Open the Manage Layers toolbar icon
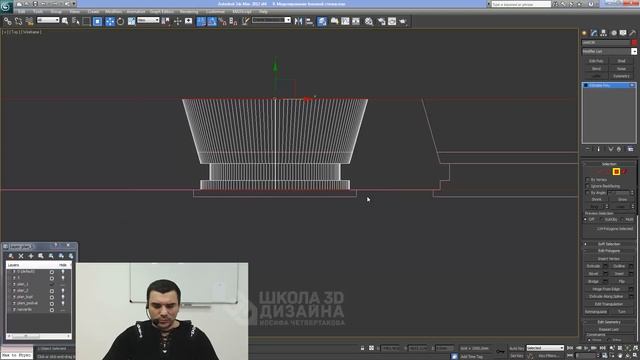 coord(322,21)
